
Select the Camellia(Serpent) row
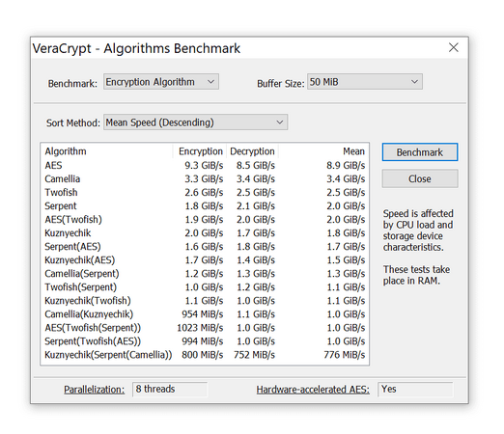pos(205,273)
